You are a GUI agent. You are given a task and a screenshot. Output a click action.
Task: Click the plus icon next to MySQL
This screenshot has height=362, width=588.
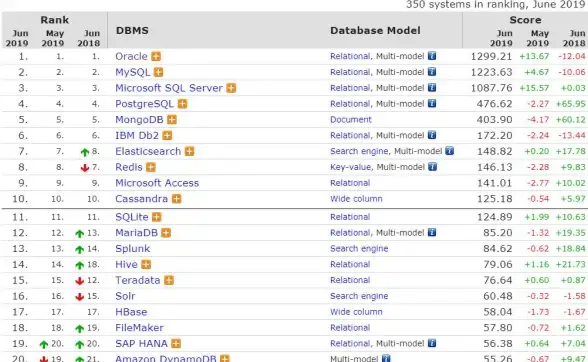point(159,72)
